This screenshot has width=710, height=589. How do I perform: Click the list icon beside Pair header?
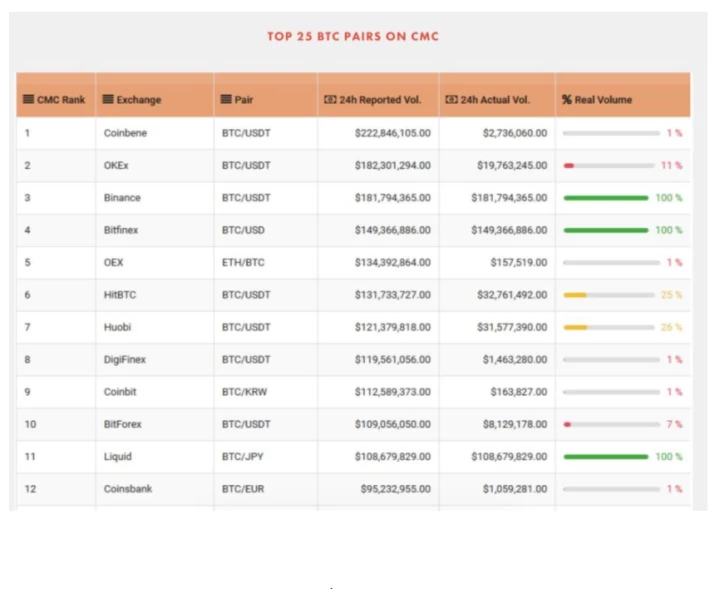[226, 99]
